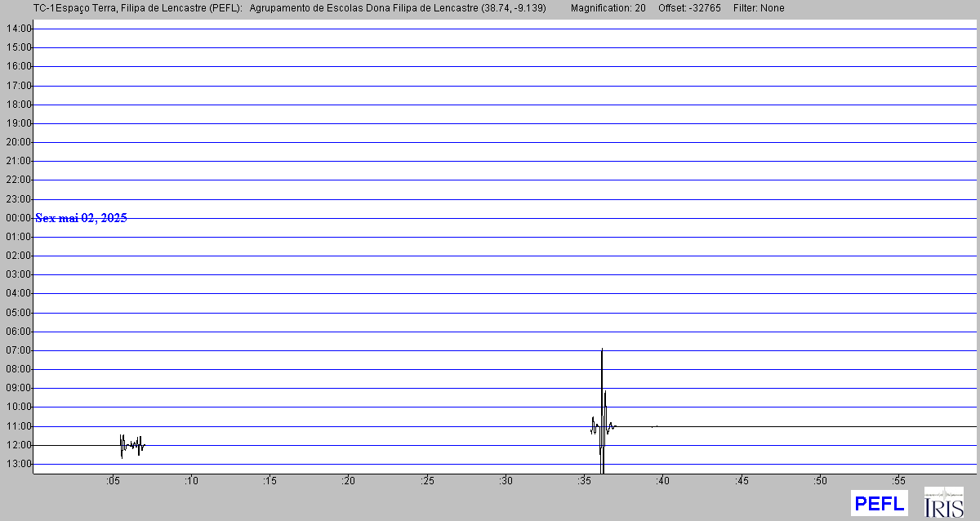Click the :05 minute axis label

pyautogui.click(x=113, y=481)
